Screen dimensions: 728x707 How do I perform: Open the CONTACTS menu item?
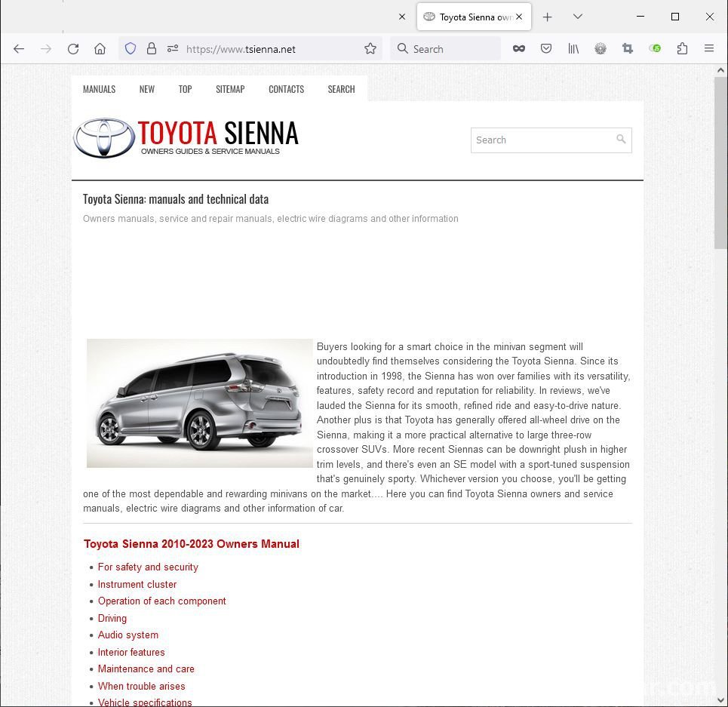287,89
